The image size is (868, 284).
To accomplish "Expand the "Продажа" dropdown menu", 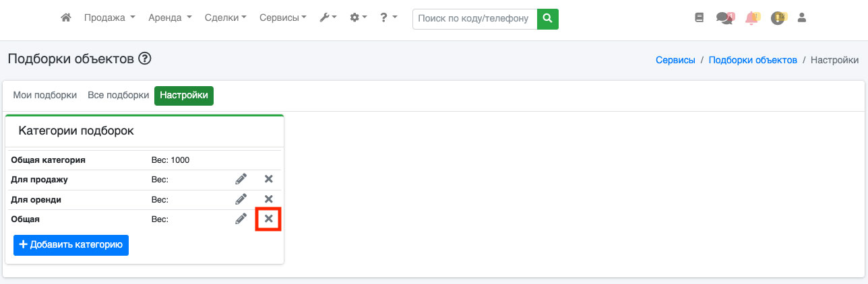I will [109, 18].
